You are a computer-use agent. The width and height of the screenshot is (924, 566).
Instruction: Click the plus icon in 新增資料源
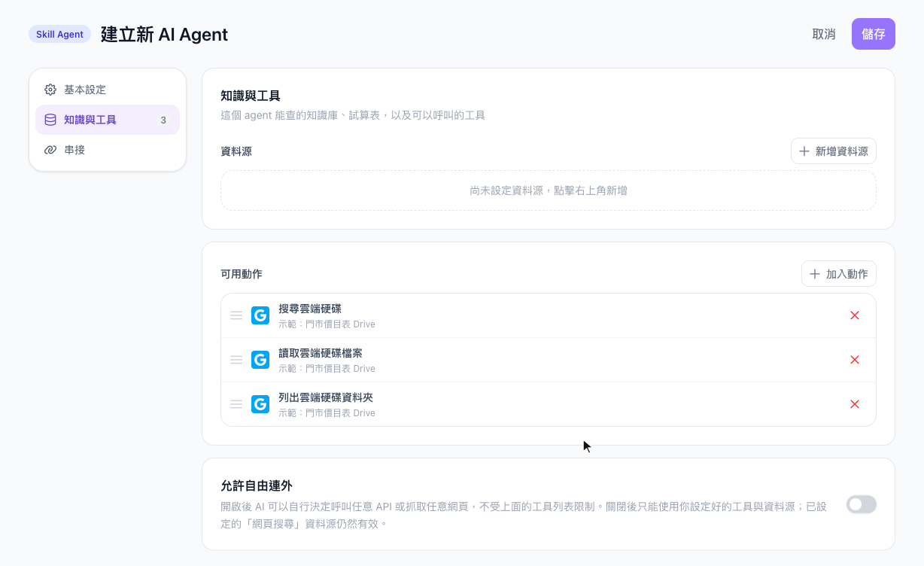(804, 151)
